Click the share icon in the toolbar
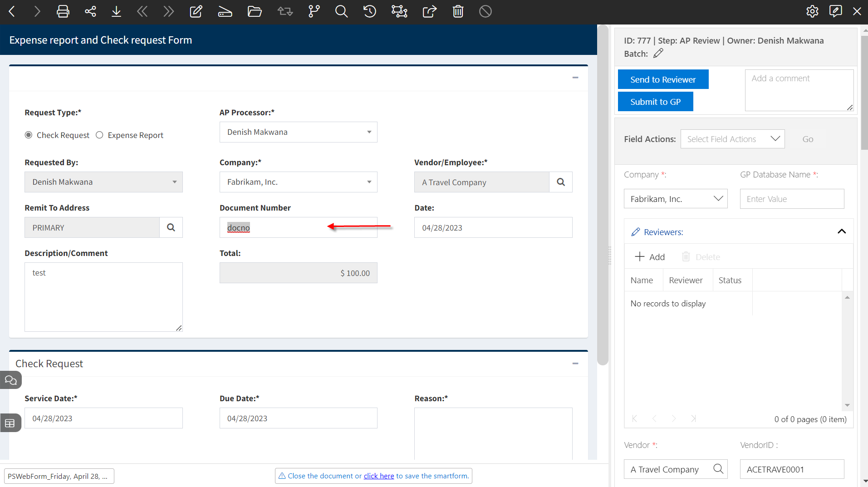 (90, 11)
